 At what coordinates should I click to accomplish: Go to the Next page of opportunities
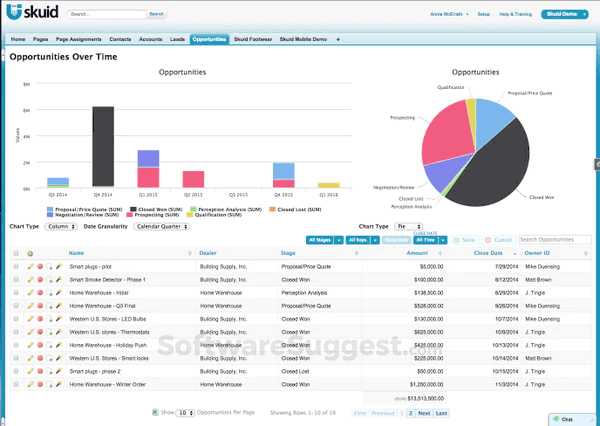423,413
